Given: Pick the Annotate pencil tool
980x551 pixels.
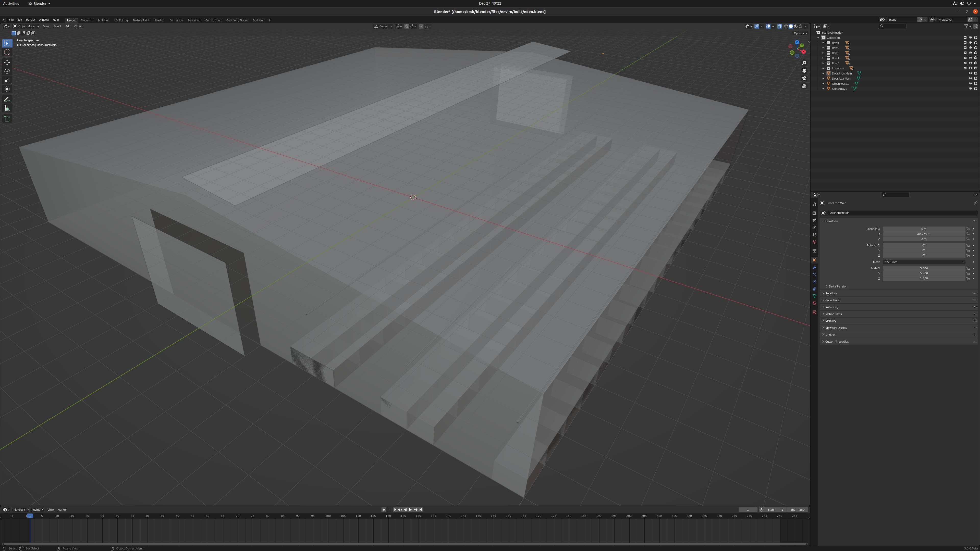Looking at the screenshot, I should coord(7,100).
